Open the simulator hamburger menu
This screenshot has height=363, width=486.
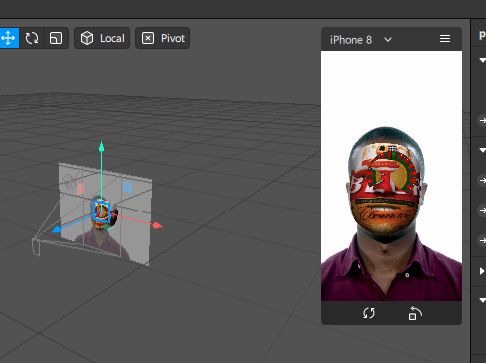445,39
